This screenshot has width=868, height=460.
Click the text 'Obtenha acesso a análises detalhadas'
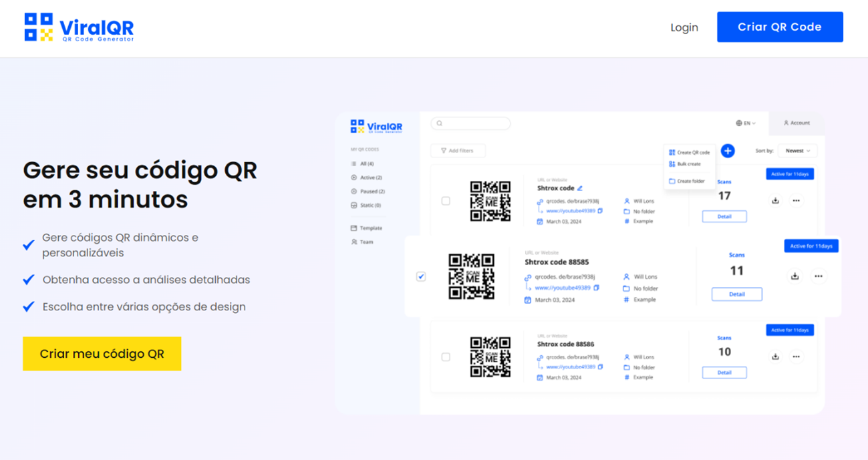[146, 280]
